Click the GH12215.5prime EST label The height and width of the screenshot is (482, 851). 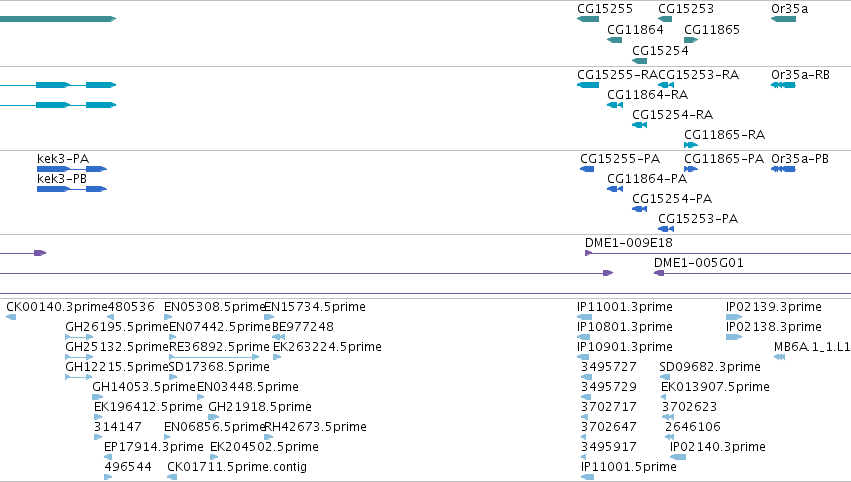pos(117,367)
